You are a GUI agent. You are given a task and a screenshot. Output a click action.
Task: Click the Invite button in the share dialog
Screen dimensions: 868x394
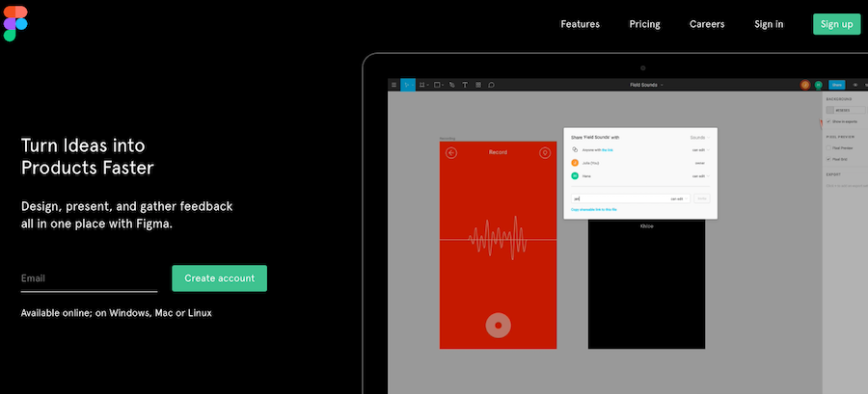pos(702,198)
